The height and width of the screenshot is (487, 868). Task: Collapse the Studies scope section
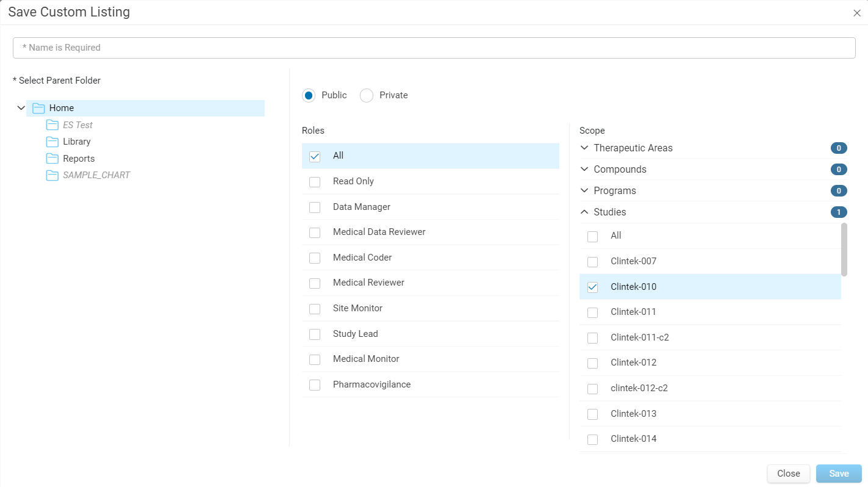tap(584, 212)
